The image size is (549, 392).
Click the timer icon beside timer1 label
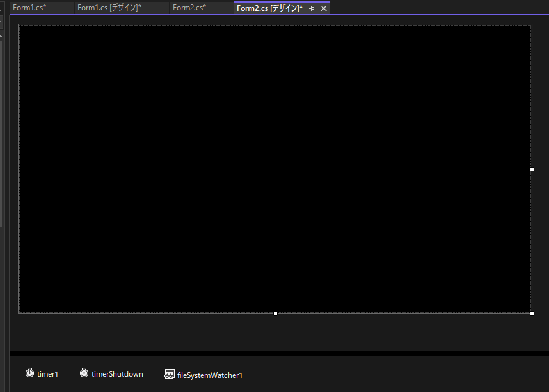(29, 373)
